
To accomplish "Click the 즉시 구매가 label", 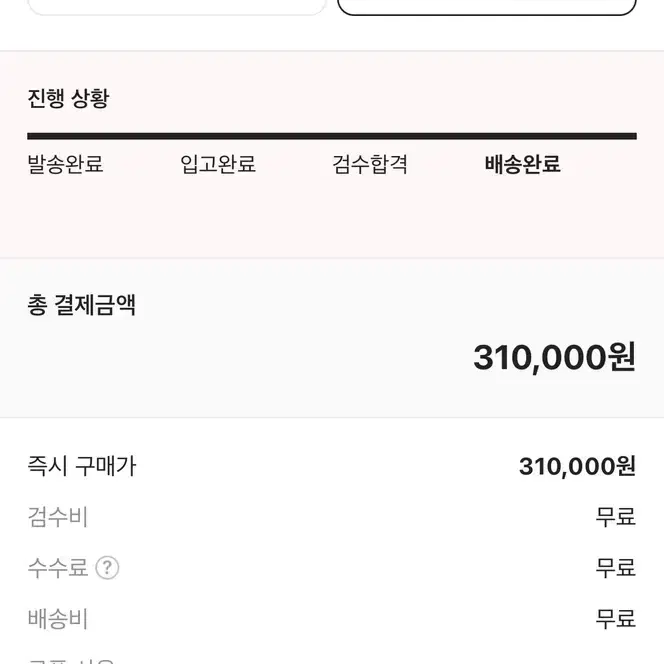I will 82,466.
